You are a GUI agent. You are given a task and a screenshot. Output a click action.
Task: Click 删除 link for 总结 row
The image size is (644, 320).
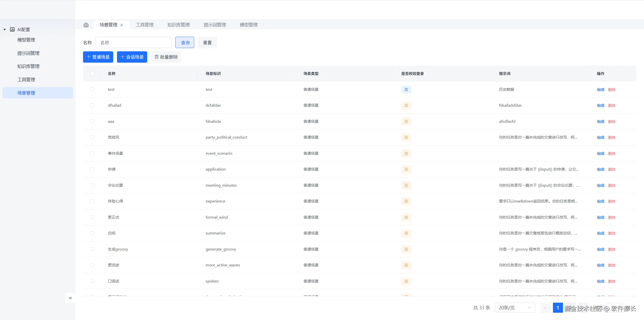(x=612, y=233)
